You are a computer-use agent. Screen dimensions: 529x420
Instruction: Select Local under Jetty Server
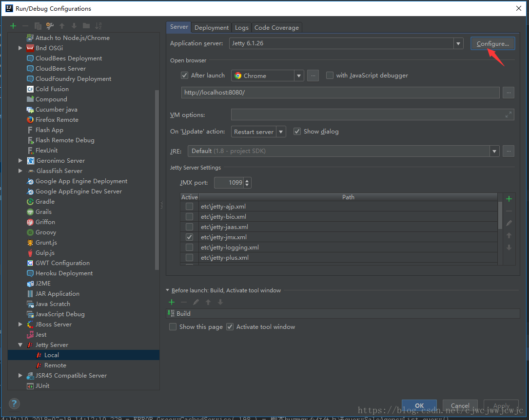pos(84,355)
